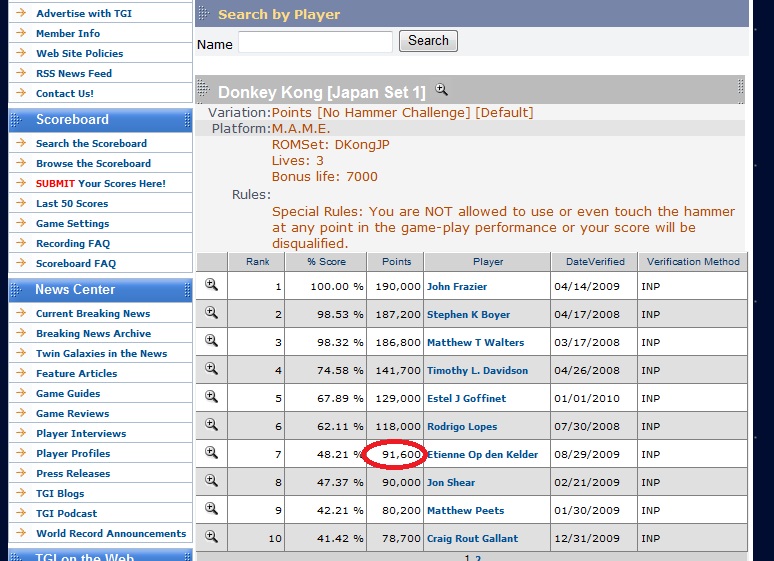Open Etienne Op den Kelder's player link
This screenshot has width=774, height=561.
[x=482, y=454]
